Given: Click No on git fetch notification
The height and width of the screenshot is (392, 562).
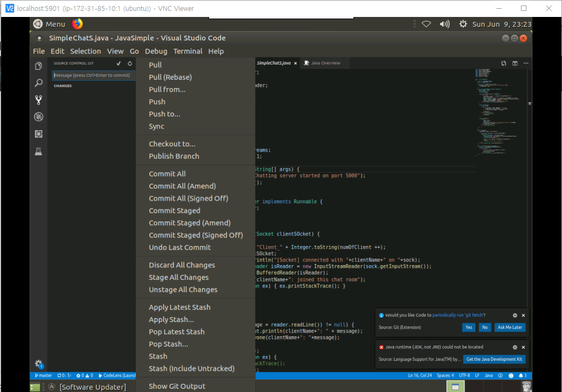Looking at the screenshot, I should (485, 327).
